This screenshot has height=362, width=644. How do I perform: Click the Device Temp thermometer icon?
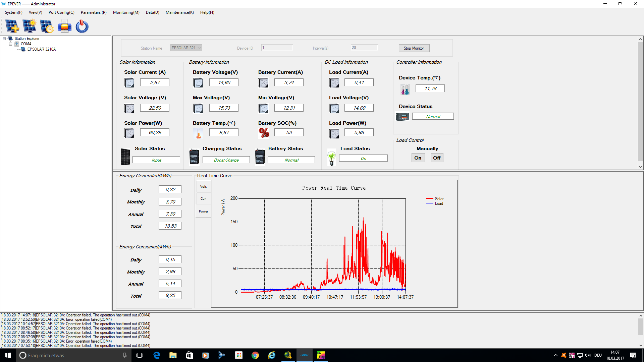click(405, 89)
